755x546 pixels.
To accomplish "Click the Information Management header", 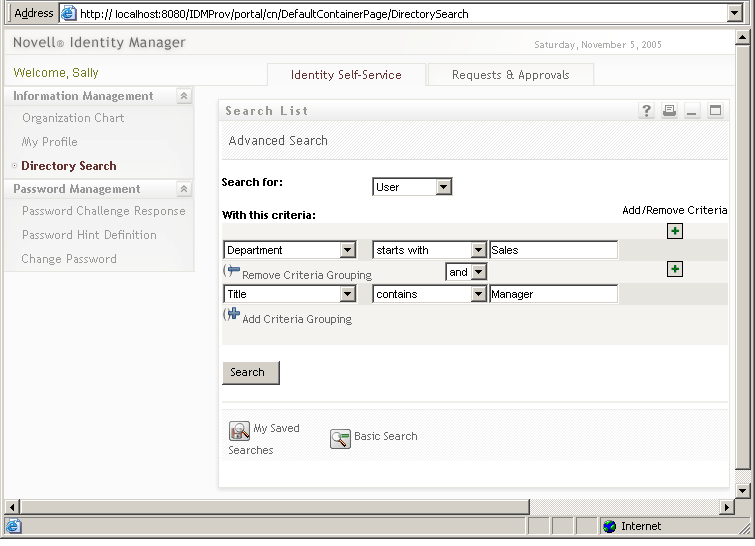I will pos(83,96).
